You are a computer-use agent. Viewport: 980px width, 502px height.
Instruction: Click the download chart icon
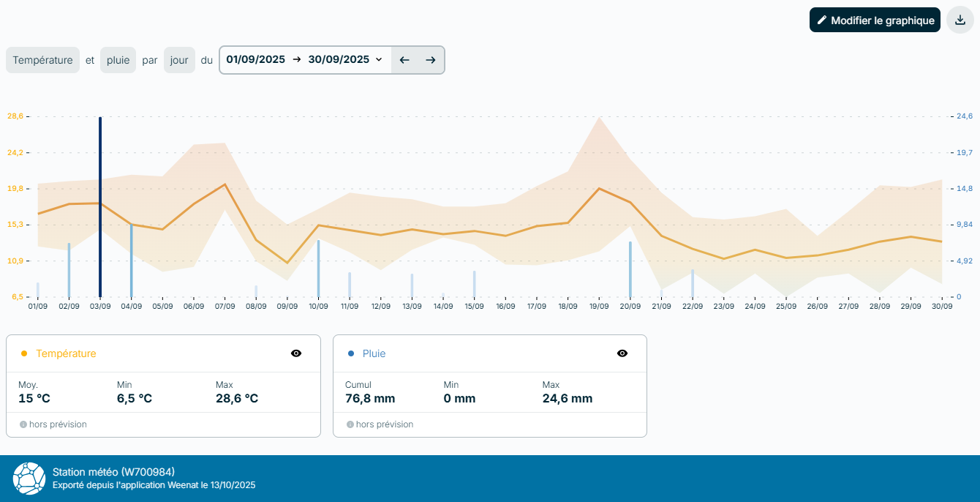tap(960, 20)
